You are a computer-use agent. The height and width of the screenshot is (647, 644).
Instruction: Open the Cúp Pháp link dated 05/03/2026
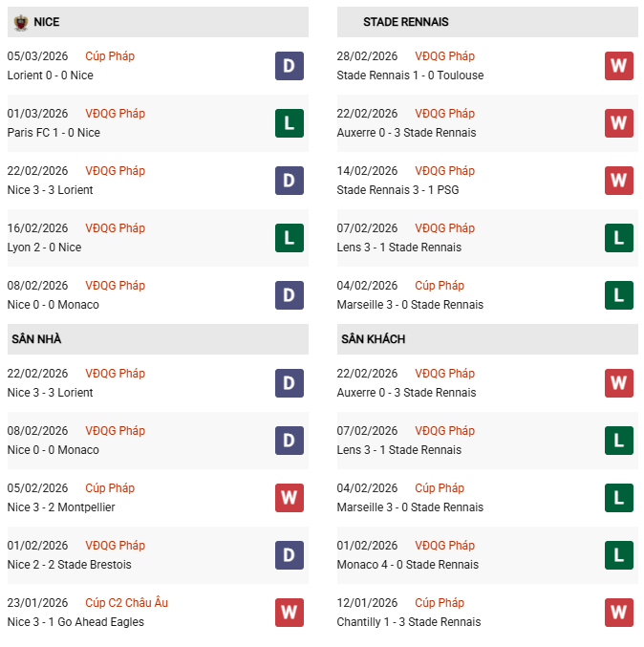(x=110, y=56)
